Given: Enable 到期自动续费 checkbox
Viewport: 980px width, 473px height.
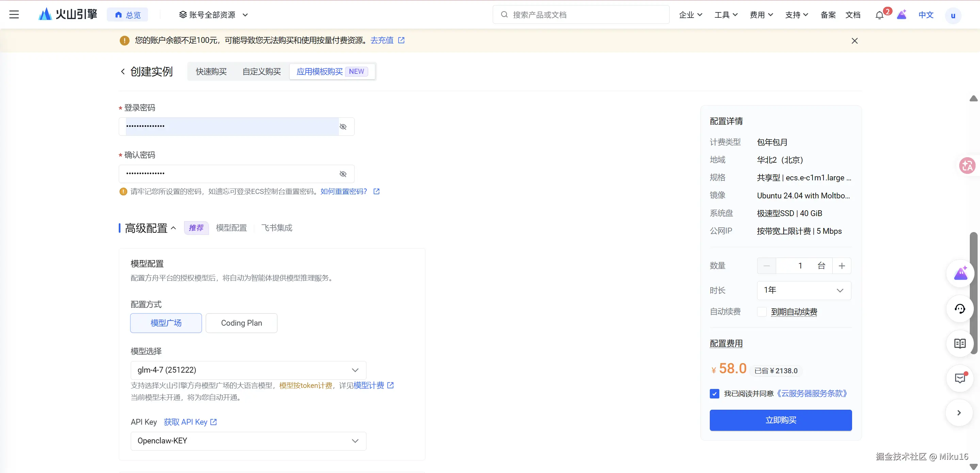Looking at the screenshot, I should (x=762, y=312).
